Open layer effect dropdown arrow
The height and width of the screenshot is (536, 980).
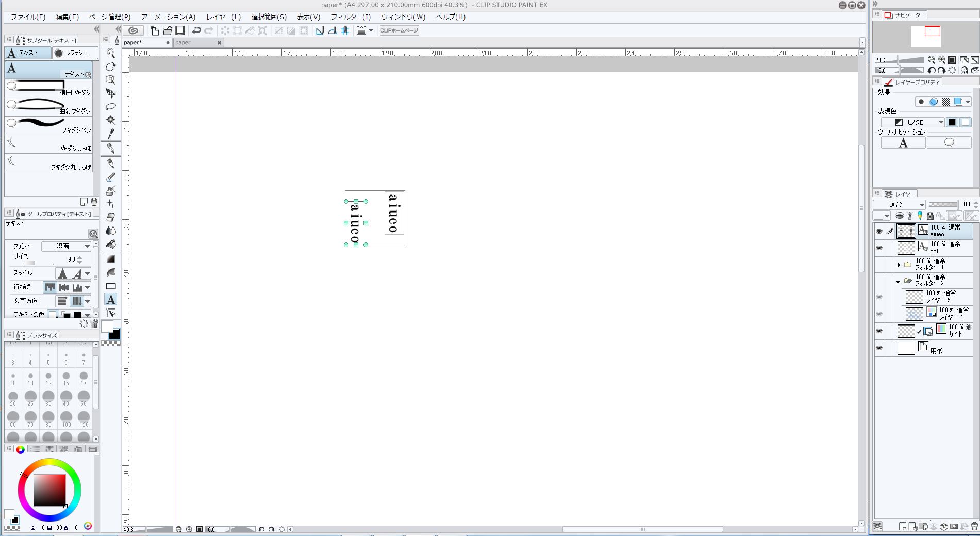[968, 102]
